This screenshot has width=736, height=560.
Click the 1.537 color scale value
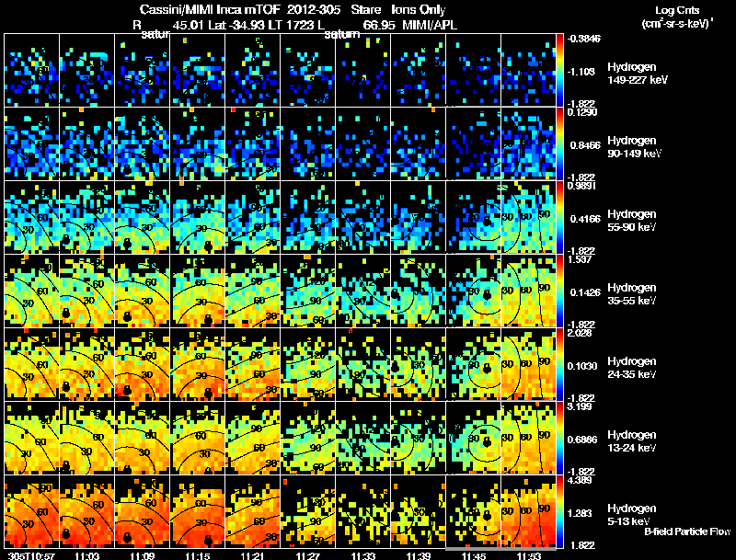(581, 259)
